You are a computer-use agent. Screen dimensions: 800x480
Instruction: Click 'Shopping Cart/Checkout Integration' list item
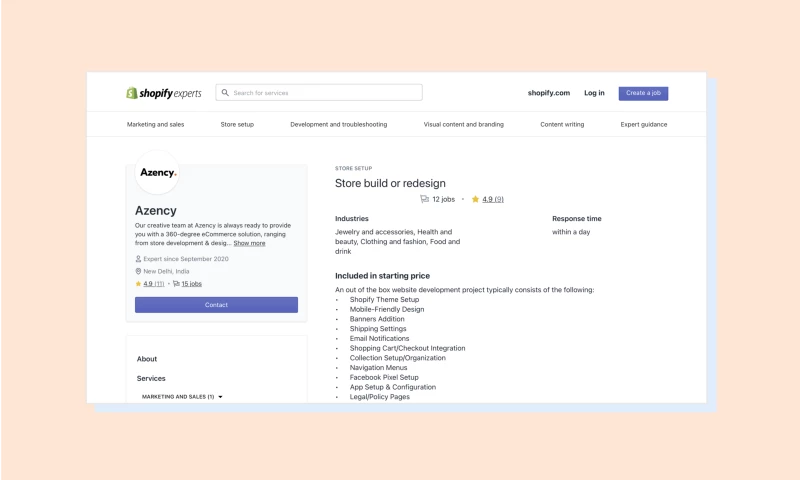407,348
